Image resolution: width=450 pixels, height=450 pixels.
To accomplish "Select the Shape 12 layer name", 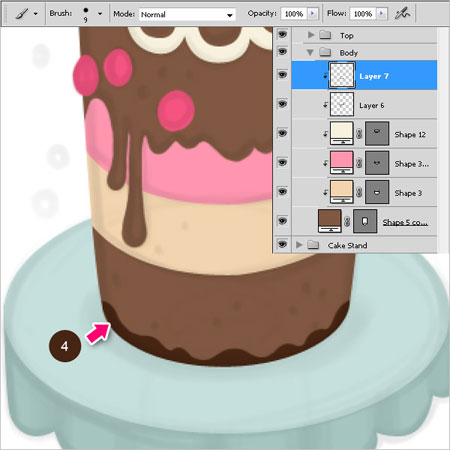I will [x=410, y=135].
